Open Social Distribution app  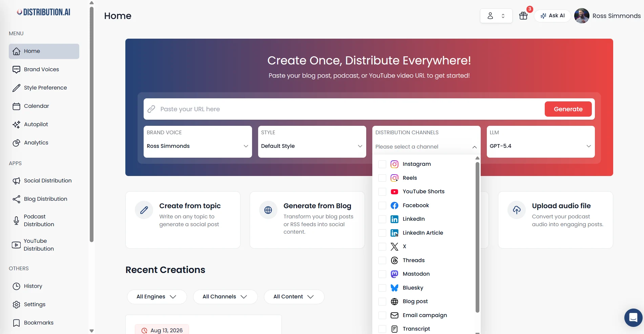[x=44, y=181]
